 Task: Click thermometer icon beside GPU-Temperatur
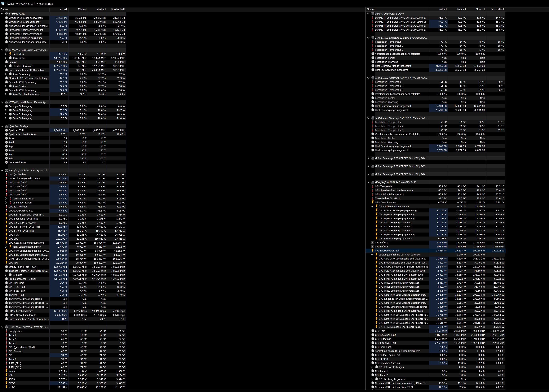coord(373,186)
